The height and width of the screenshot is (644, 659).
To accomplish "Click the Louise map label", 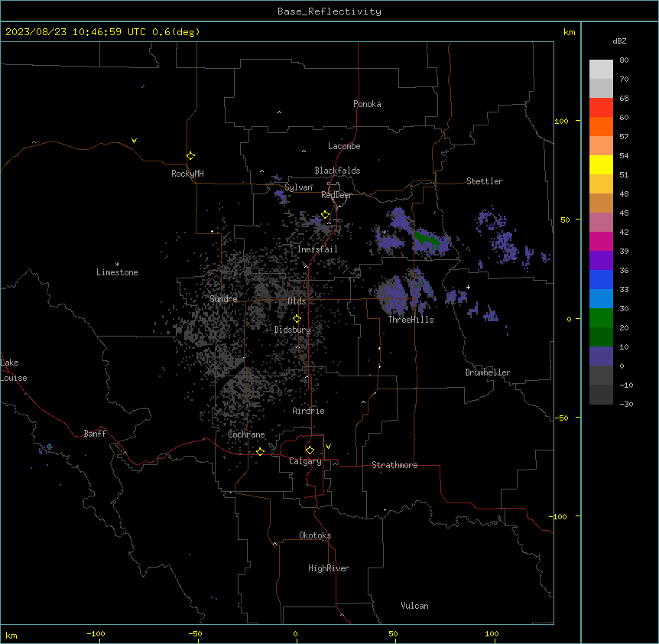I will coord(13,378).
